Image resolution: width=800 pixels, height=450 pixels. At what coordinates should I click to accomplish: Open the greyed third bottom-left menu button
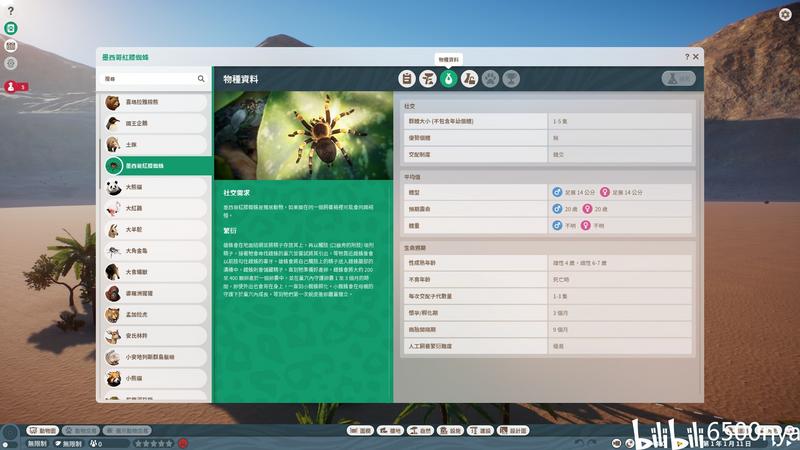click(x=127, y=431)
